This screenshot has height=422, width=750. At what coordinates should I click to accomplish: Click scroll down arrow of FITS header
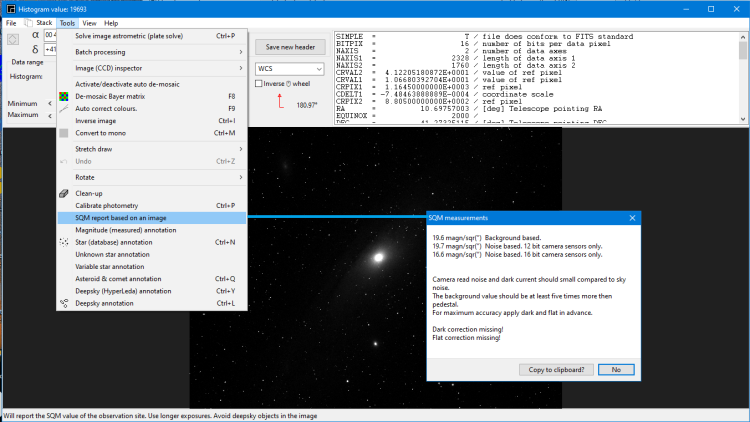click(743, 119)
